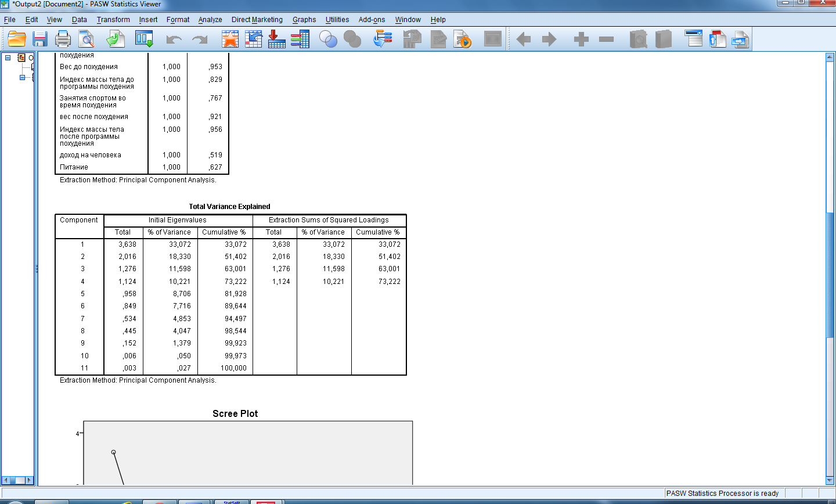Select the Total Variance Explained table title
Image resolution: width=836 pixels, height=504 pixels.
(229, 207)
